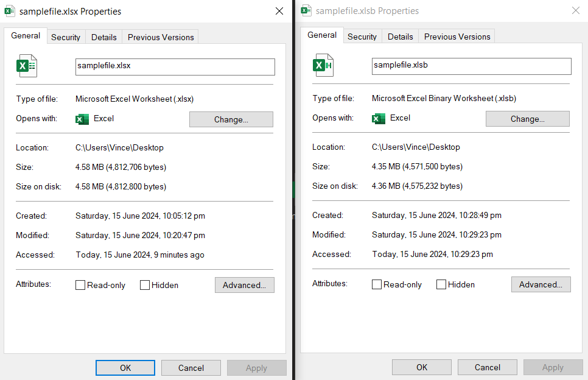This screenshot has width=588, height=380.
Task: Open the Details tab for samplefile.xlsx
Action: click(x=103, y=37)
